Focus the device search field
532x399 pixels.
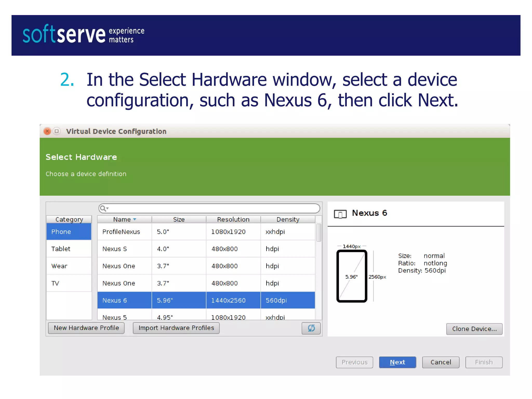[x=209, y=208]
